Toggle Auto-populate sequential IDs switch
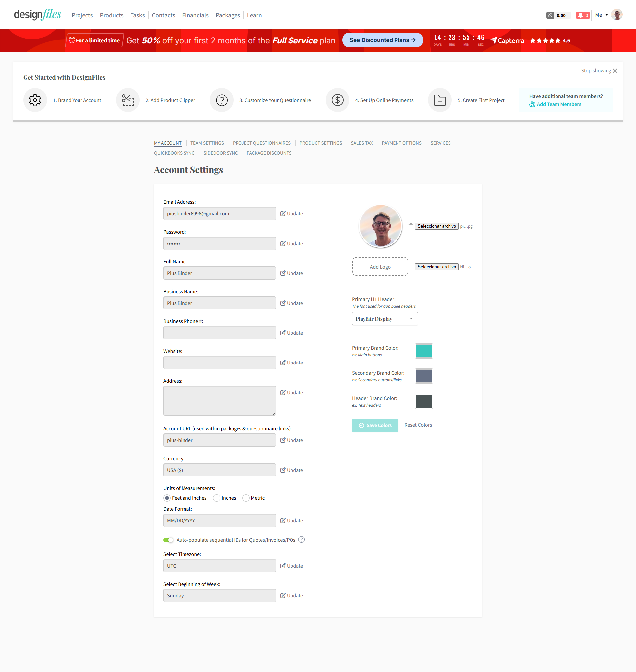Screen dimensions: 636x672 pos(168,540)
